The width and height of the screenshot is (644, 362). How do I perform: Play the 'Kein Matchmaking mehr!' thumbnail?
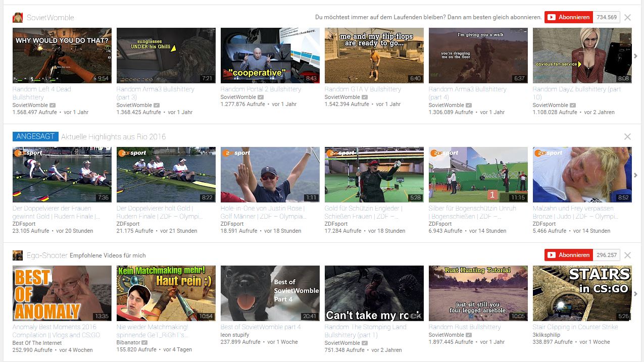pyautogui.click(x=166, y=293)
